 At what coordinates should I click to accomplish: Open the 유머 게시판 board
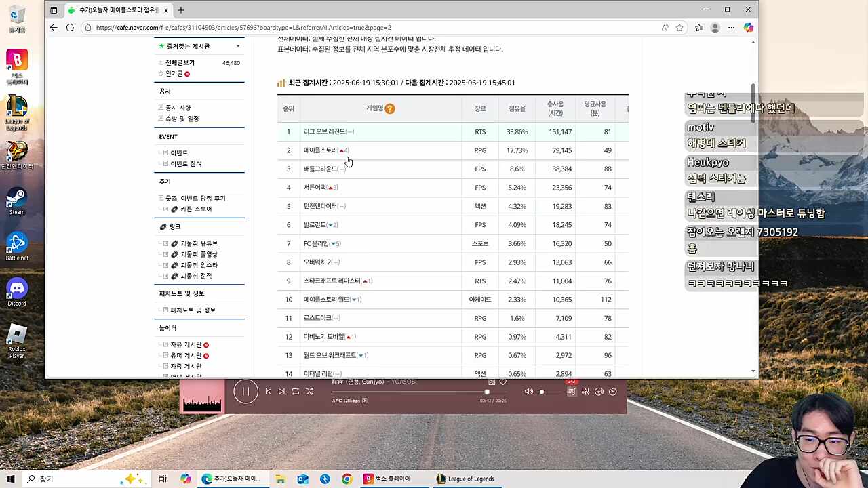pyautogui.click(x=186, y=356)
